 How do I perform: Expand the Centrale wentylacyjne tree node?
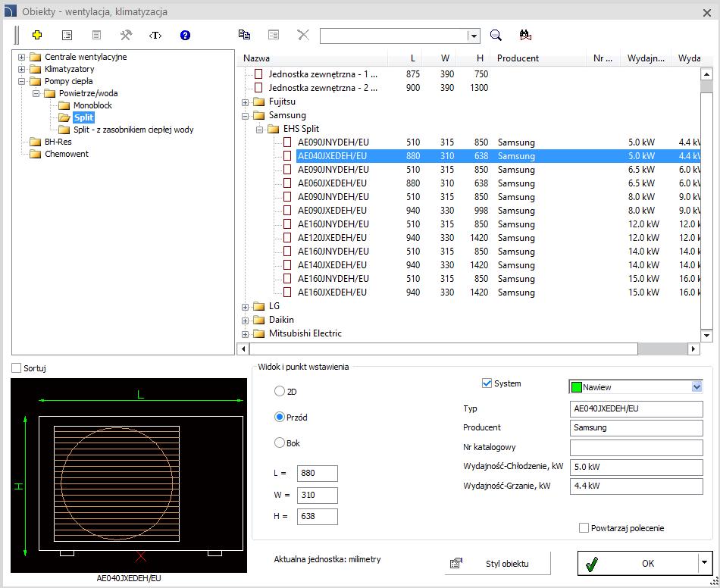21,58
